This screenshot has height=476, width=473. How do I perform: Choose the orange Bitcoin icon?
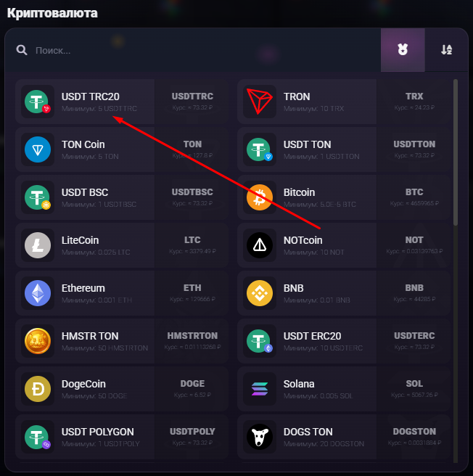click(x=259, y=197)
